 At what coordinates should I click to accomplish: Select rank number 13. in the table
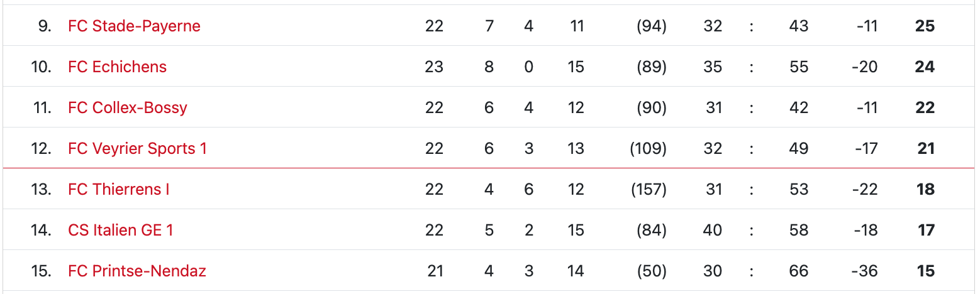(x=41, y=190)
